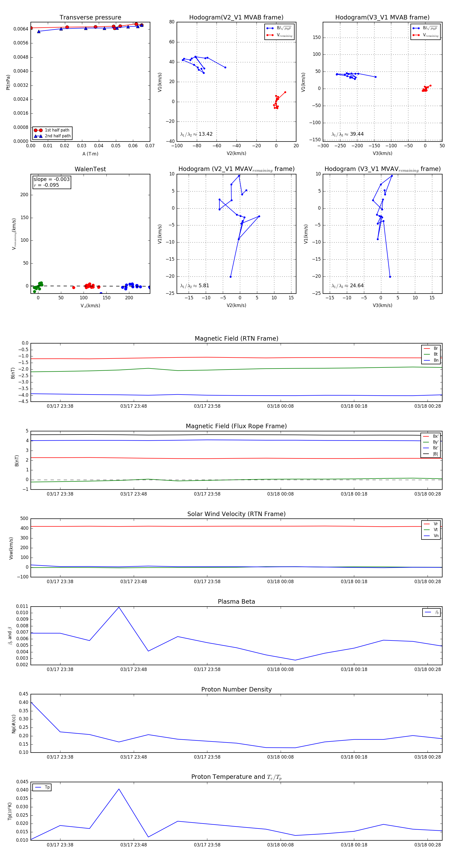The height and width of the screenshot is (868, 473).
Task: Click the 'Pt(nPa)' axis label
Action: tap(8, 82)
